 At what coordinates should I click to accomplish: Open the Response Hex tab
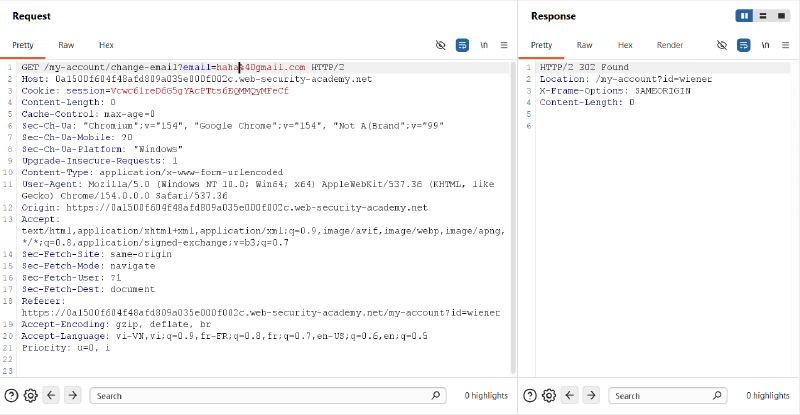point(625,45)
